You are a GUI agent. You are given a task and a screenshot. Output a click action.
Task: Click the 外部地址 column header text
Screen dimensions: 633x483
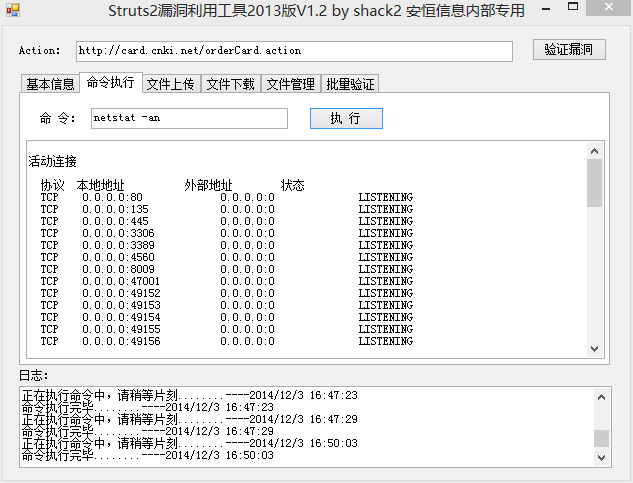[x=208, y=185]
